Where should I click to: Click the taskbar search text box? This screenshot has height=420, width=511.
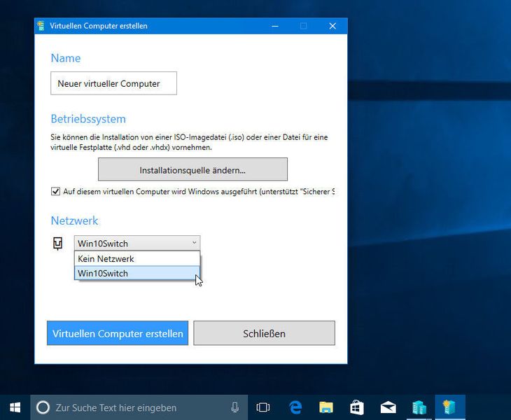(x=139, y=407)
